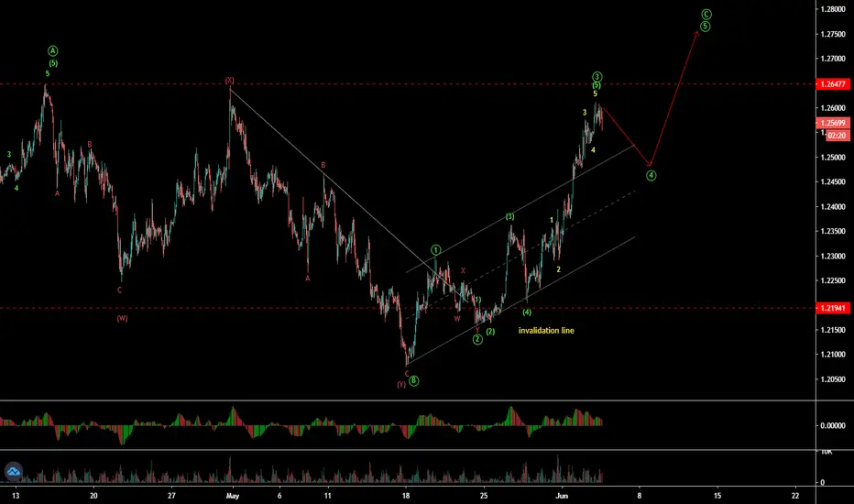Select the circled A wave label
The image size is (854, 504).
(53, 50)
